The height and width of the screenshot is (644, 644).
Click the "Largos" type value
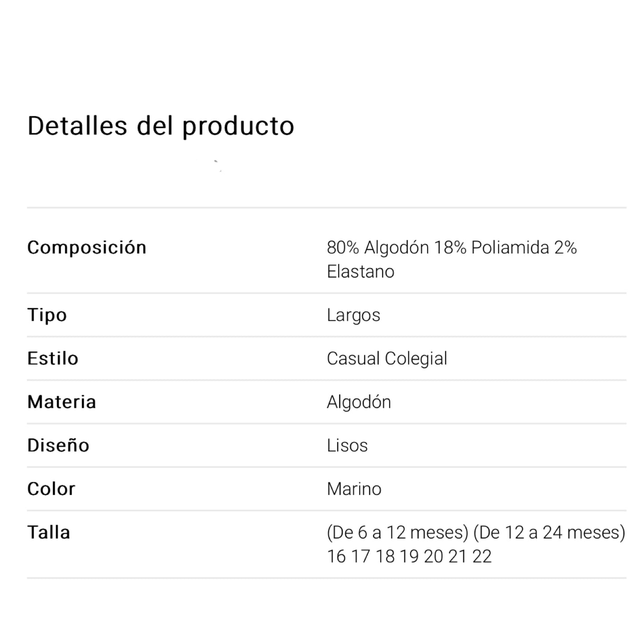coord(353,315)
